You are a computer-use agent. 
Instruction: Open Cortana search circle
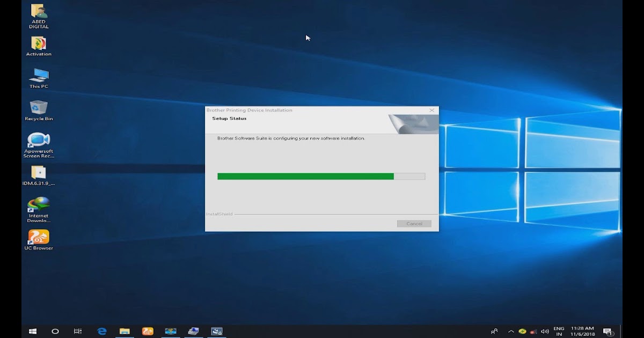pyautogui.click(x=55, y=332)
